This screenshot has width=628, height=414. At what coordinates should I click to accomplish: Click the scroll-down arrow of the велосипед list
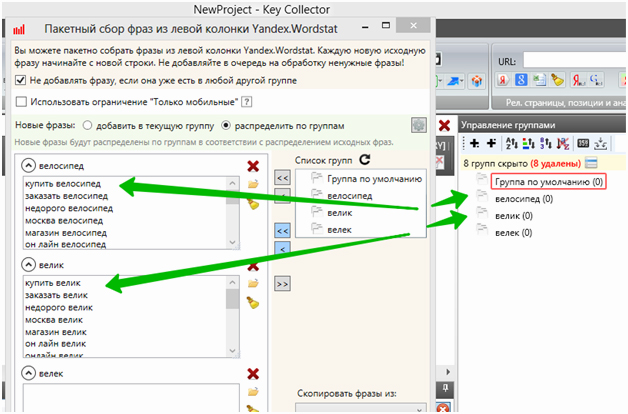232,242
